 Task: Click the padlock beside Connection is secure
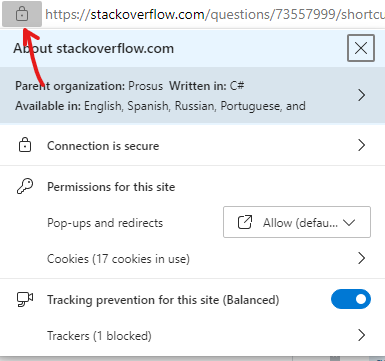pos(25,145)
